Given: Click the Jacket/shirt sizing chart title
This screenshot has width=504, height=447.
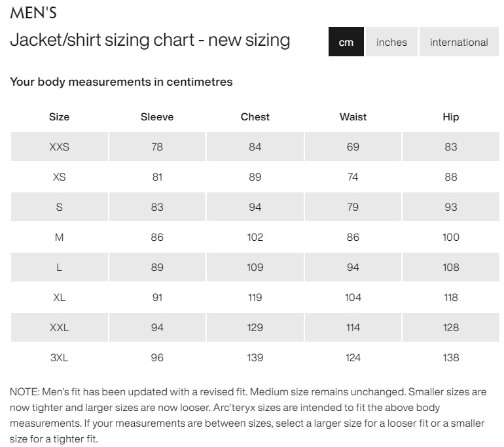Looking at the screenshot, I should (x=150, y=40).
